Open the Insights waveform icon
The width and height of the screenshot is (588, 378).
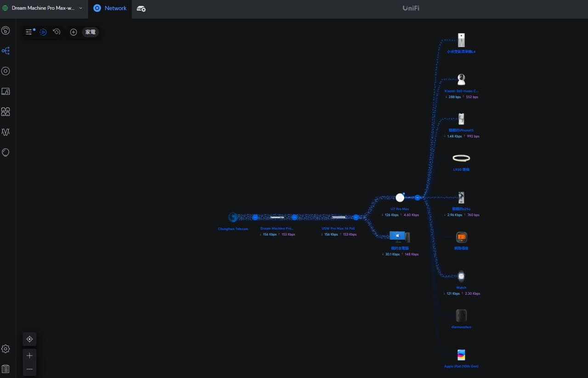tap(6, 132)
